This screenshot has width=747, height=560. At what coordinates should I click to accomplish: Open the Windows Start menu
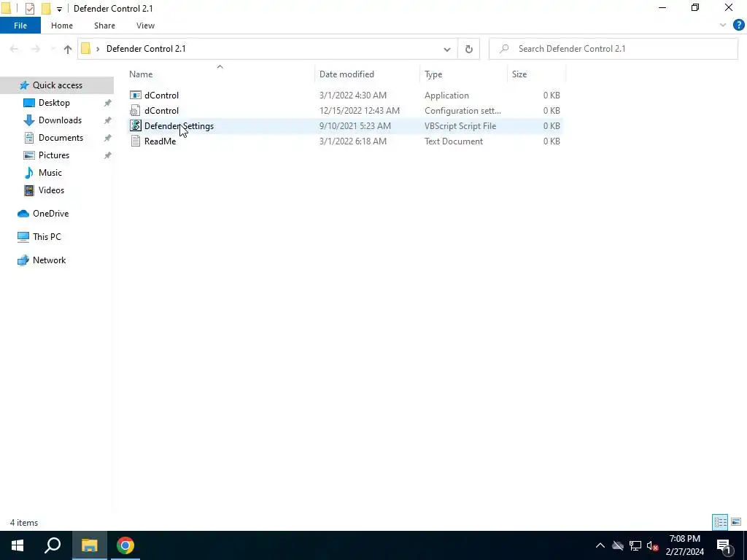click(18, 545)
